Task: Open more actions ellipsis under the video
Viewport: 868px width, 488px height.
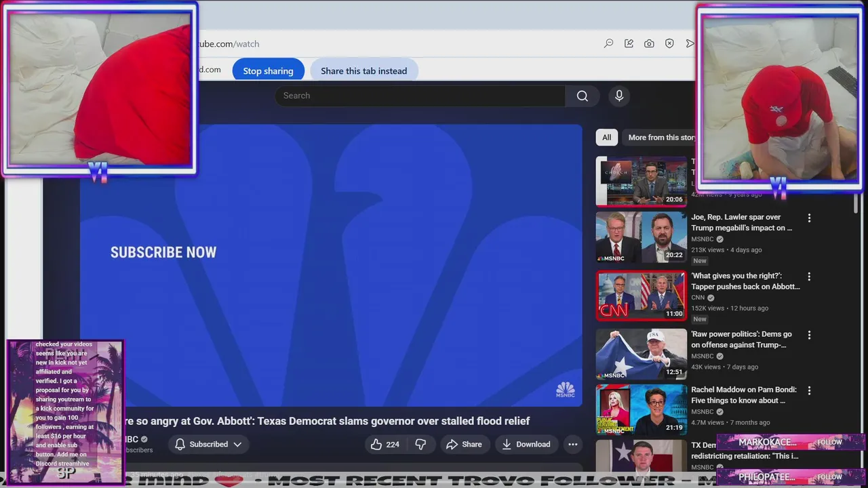Action: click(573, 445)
